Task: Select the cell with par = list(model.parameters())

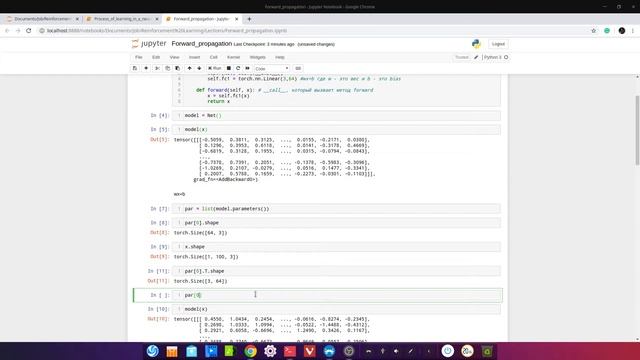Action: pyautogui.click(x=337, y=209)
